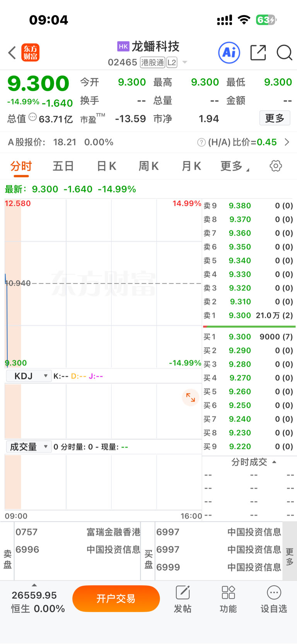Tap the 总值 currency toggle icon
The width and height of the screenshot is (297, 644).
[x=33, y=117]
